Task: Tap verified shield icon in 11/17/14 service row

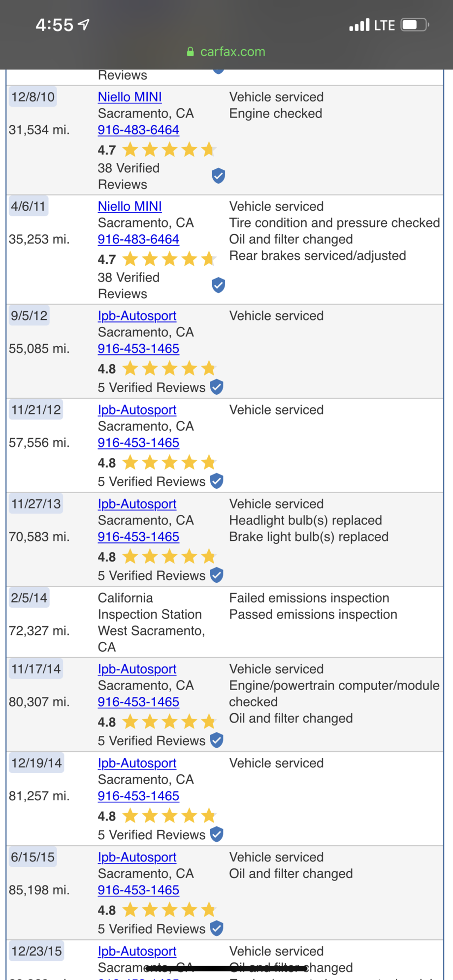Action: pyautogui.click(x=217, y=740)
